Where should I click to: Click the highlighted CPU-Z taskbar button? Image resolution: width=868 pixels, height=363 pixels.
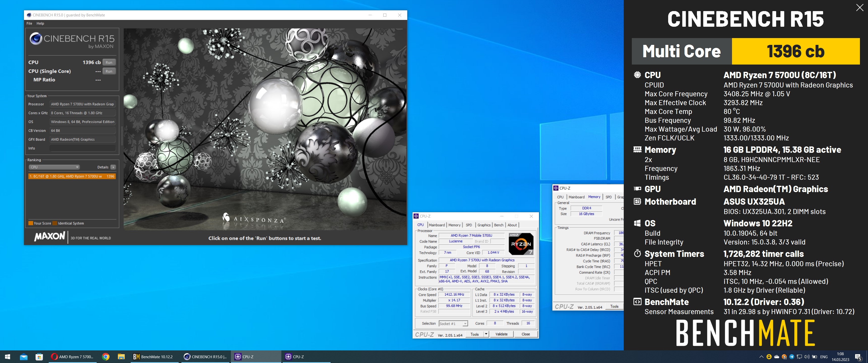(x=256, y=357)
